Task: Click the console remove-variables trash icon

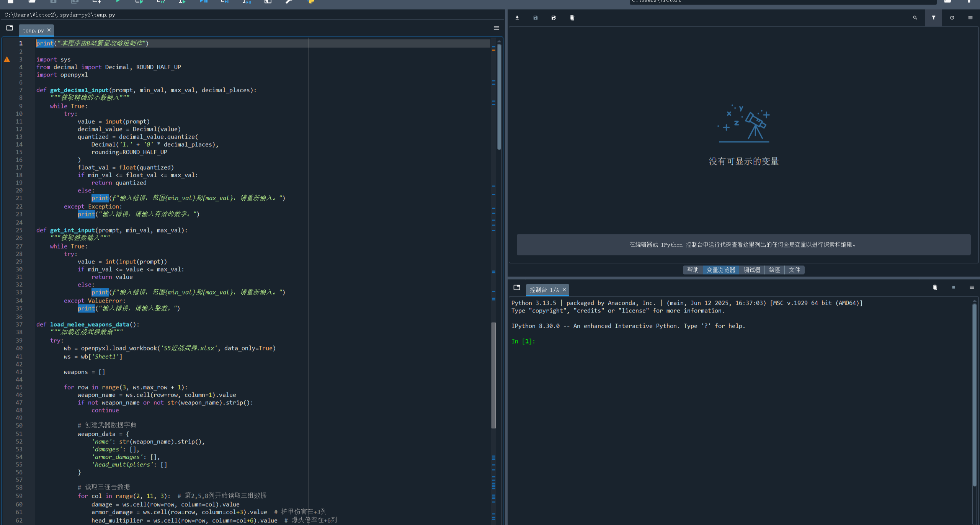Action: coord(935,287)
